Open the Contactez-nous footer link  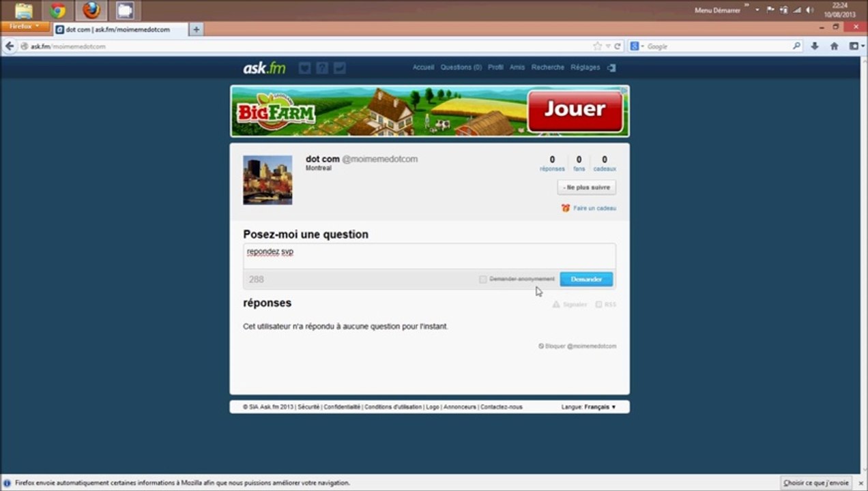(x=502, y=406)
